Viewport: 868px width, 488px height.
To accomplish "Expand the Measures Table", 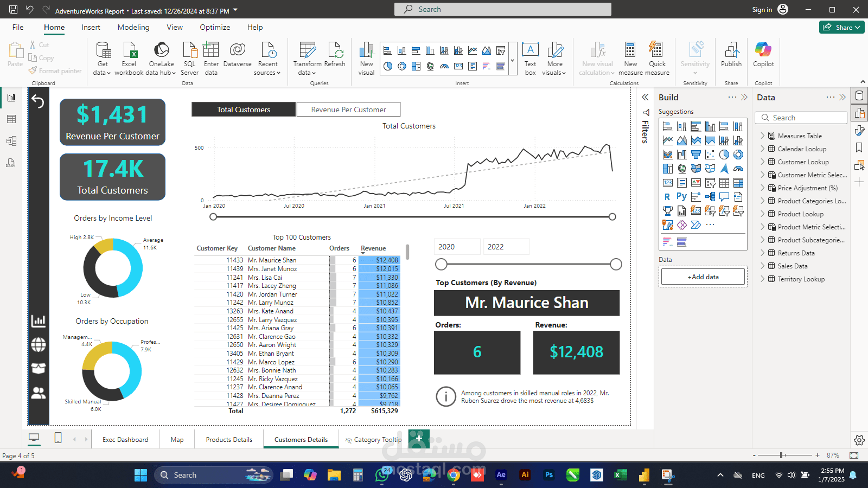I will pyautogui.click(x=762, y=136).
